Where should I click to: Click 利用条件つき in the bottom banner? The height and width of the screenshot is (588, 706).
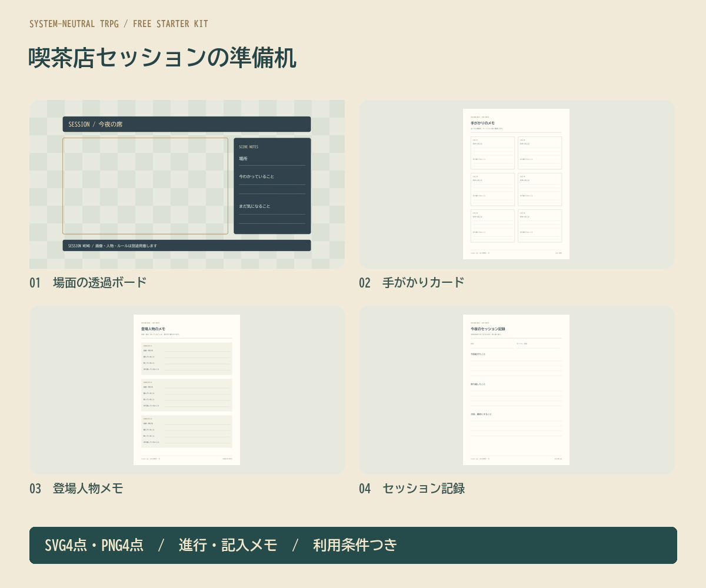[x=355, y=545]
